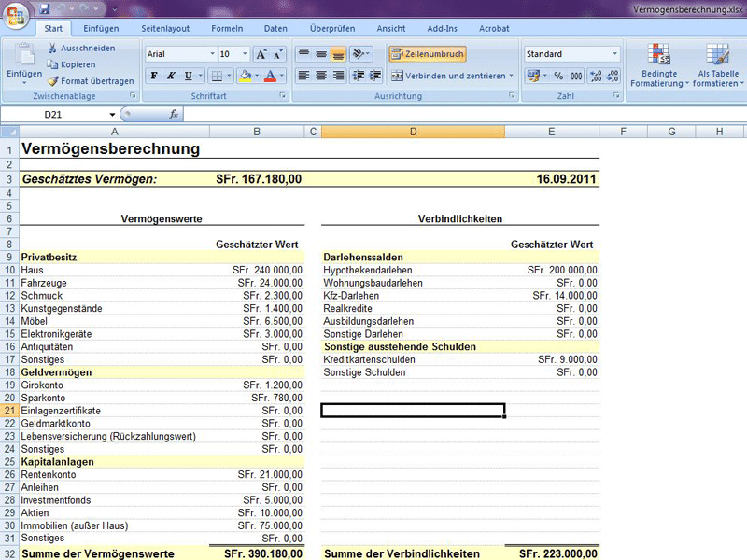Apply the 000 thousands separator style
747x560 pixels.
point(576,76)
